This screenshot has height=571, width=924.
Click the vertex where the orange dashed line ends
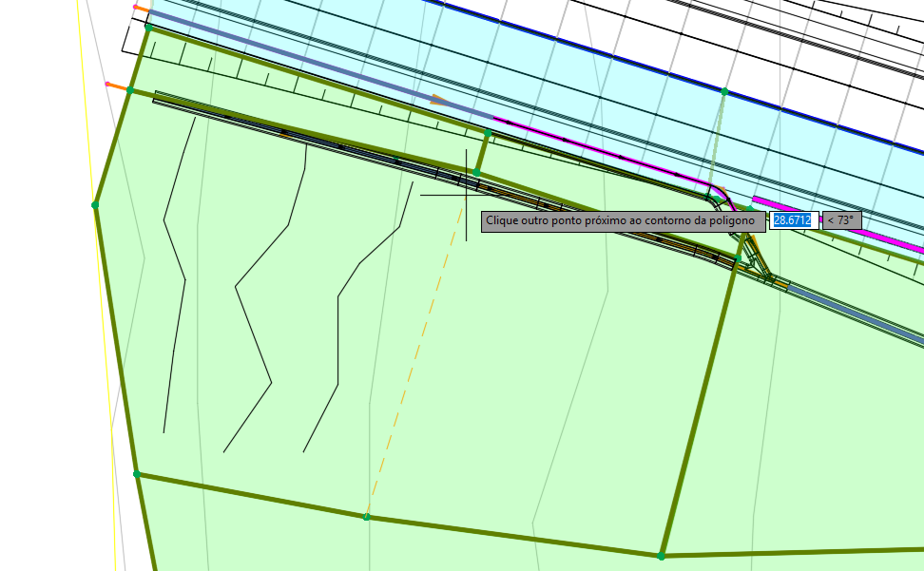tap(367, 517)
